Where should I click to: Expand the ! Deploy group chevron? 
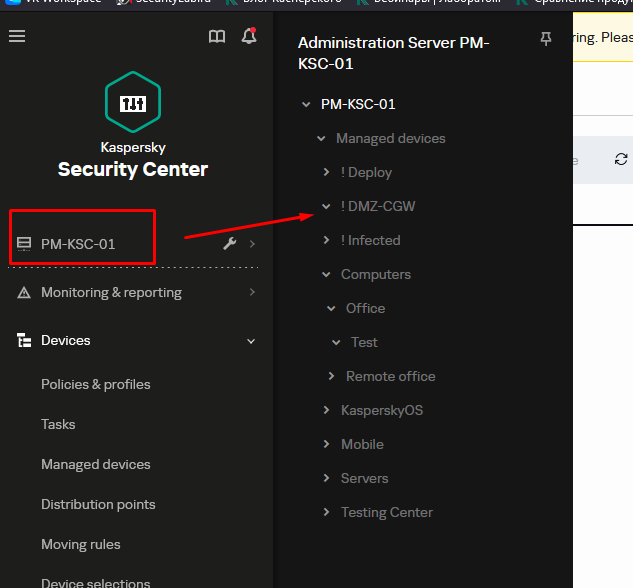pos(326,172)
